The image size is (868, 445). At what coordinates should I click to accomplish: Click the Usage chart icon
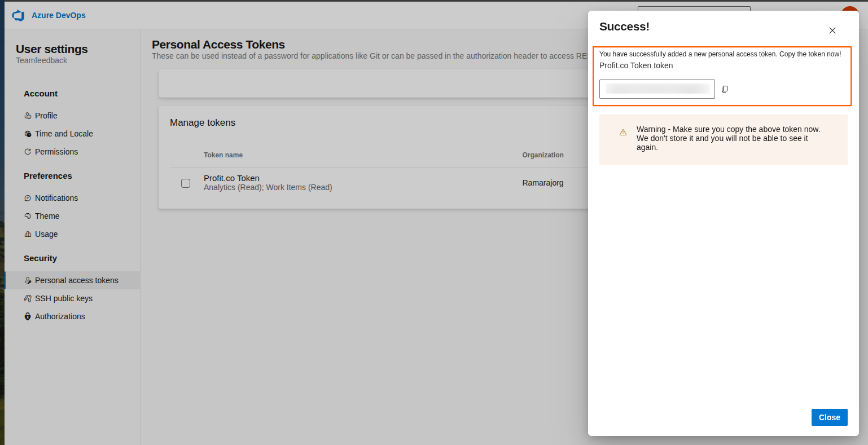[x=28, y=234]
